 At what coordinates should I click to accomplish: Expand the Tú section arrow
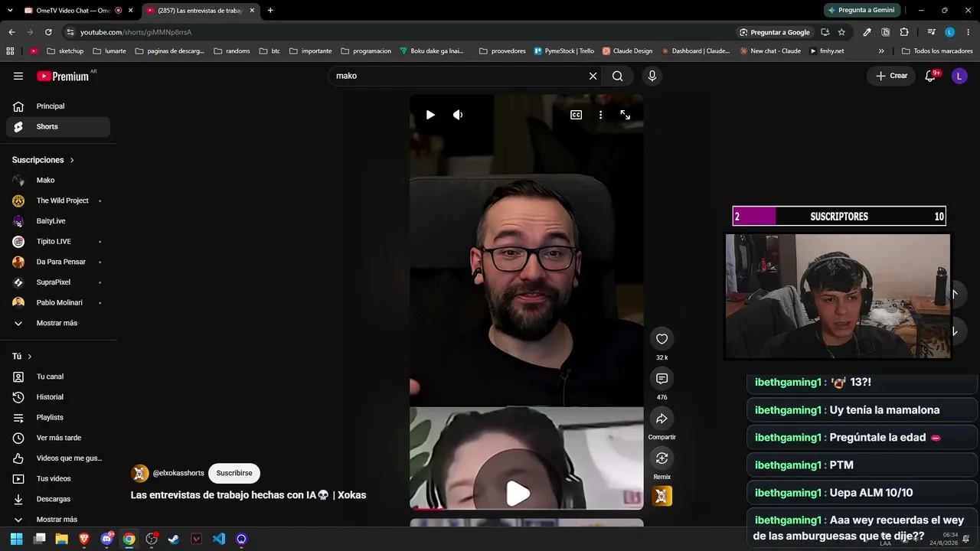(30, 357)
